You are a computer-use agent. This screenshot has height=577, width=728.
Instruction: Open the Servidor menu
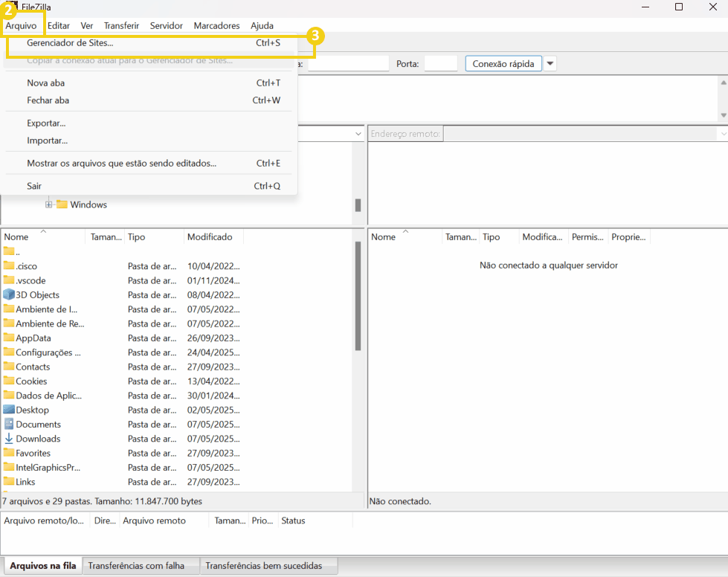pyautogui.click(x=167, y=25)
